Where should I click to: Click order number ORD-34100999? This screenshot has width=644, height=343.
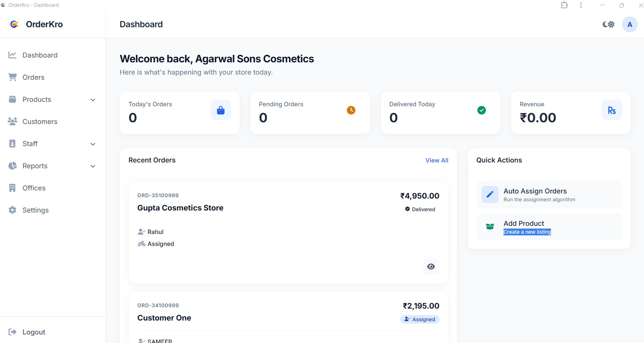pyautogui.click(x=158, y=305)
